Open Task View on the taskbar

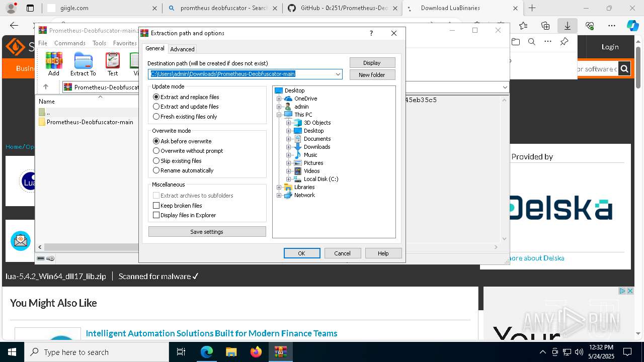point(181,352)
